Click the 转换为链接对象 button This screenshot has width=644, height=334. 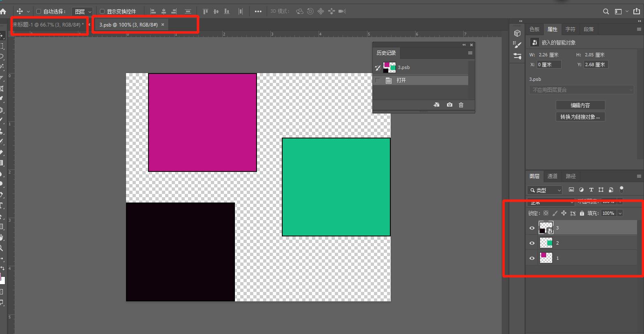click(x=580, y=117)
